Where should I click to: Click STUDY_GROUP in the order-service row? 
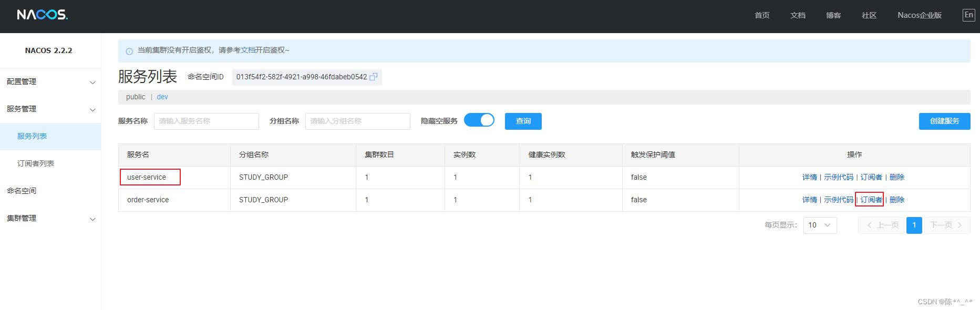tap(263, 200)
